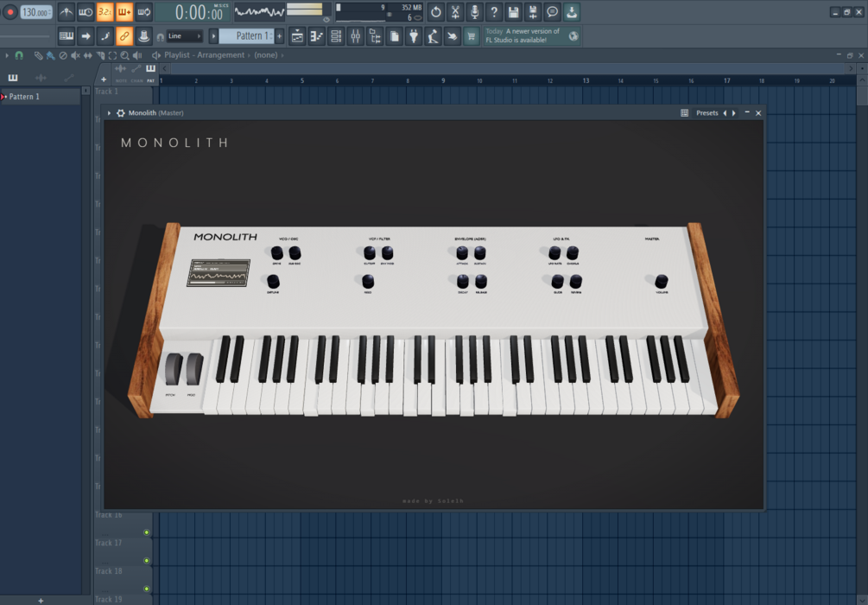
Task: Click the Monolith mod wheel
Action: (194, 369)
